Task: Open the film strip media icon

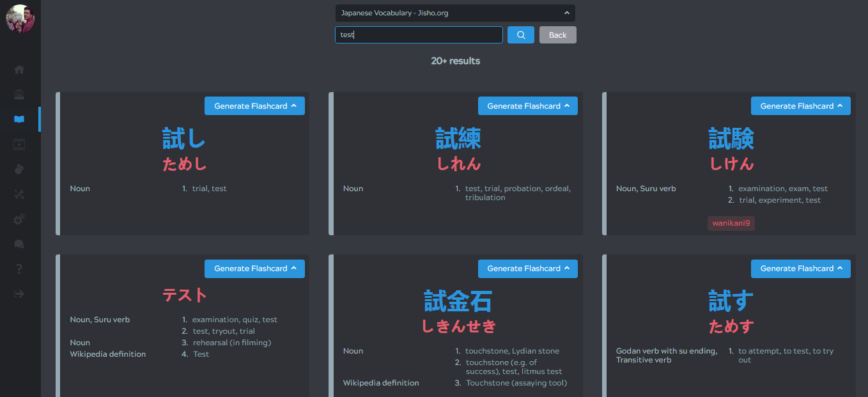Action: (19, 144)
